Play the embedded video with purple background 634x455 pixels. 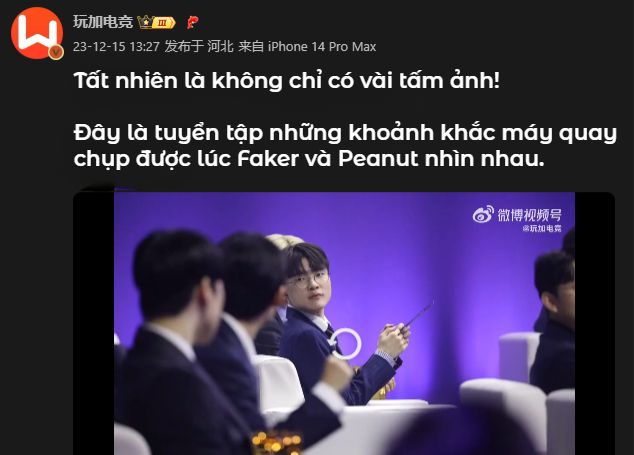(344, 324)
